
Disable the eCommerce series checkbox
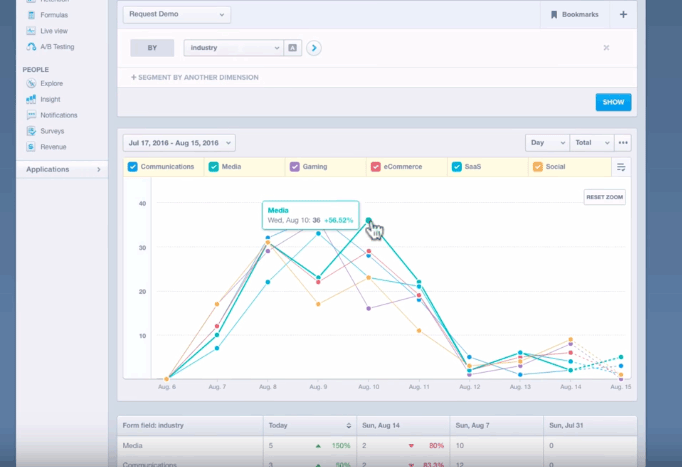click(375, 167)
